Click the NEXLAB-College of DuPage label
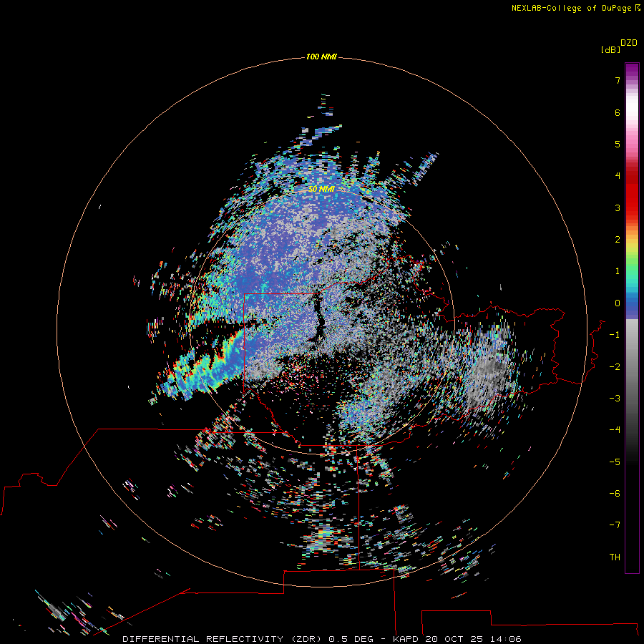 (576, 8)
